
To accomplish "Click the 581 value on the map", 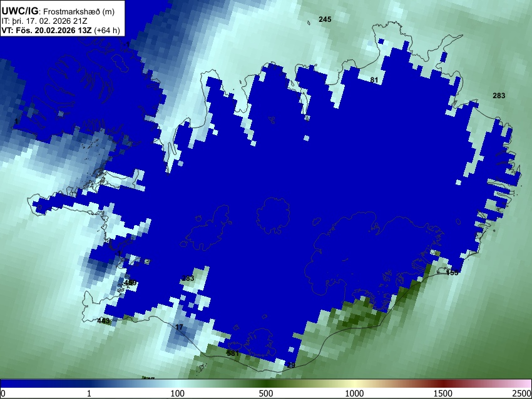I will coord(233,353).
